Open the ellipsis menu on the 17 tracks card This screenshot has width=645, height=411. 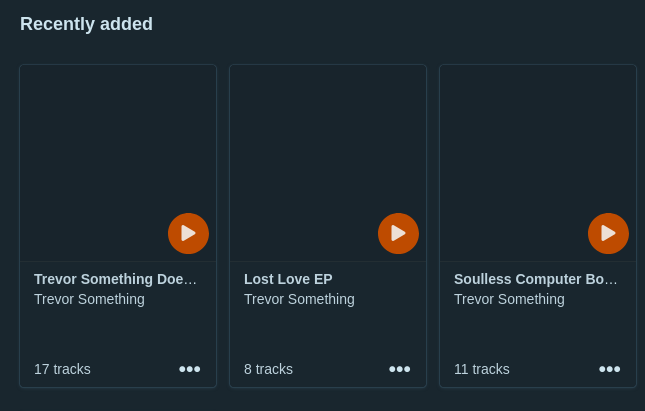pos(190,369)
